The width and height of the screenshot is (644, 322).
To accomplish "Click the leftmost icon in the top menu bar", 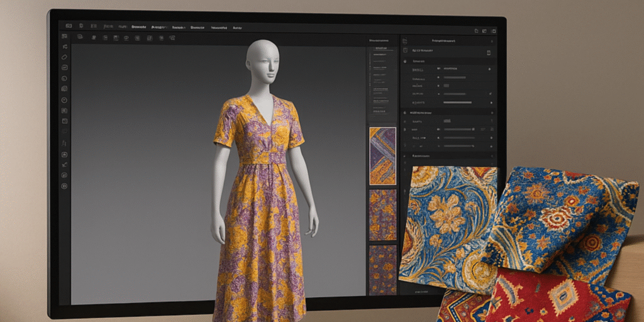I will tap(69, 27).
